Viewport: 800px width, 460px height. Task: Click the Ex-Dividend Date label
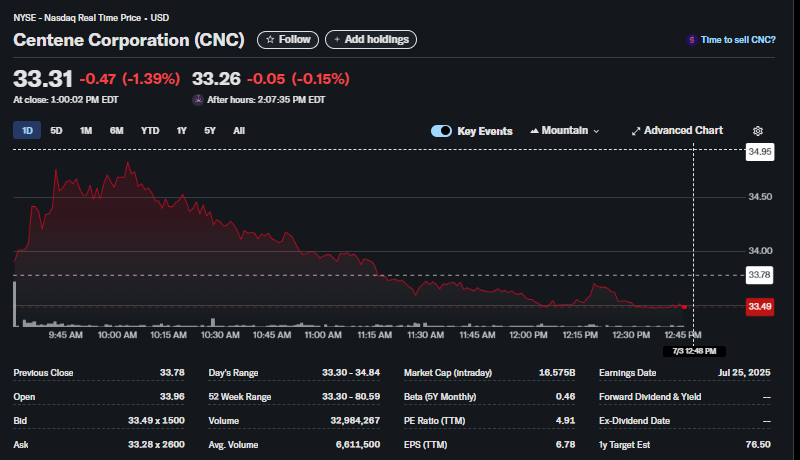pos(634,421)
